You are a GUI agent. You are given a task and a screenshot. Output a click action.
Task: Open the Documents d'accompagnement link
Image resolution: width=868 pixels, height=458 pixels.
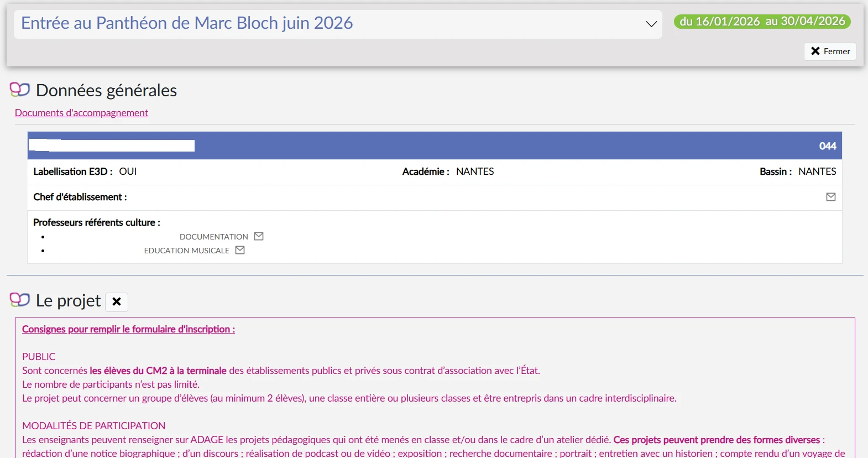tap(81, 113)
